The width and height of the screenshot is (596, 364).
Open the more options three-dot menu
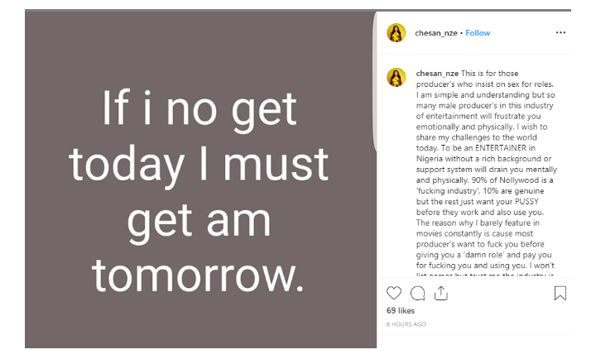point(560,33)
